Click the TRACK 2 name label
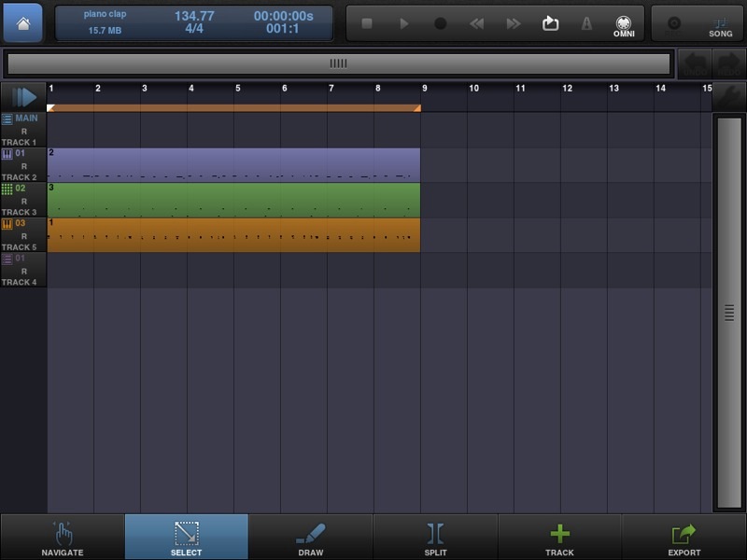The image size is (747, 560). (19, 177)
